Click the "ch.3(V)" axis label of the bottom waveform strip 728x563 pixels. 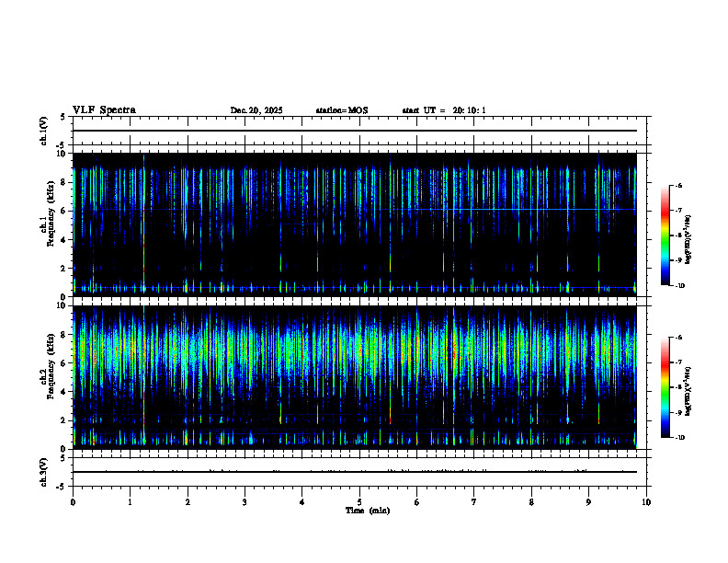[x=43, y=472]
